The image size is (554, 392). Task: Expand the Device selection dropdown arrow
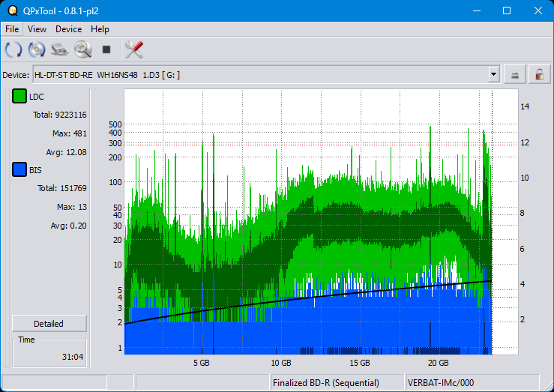(493, 74)
